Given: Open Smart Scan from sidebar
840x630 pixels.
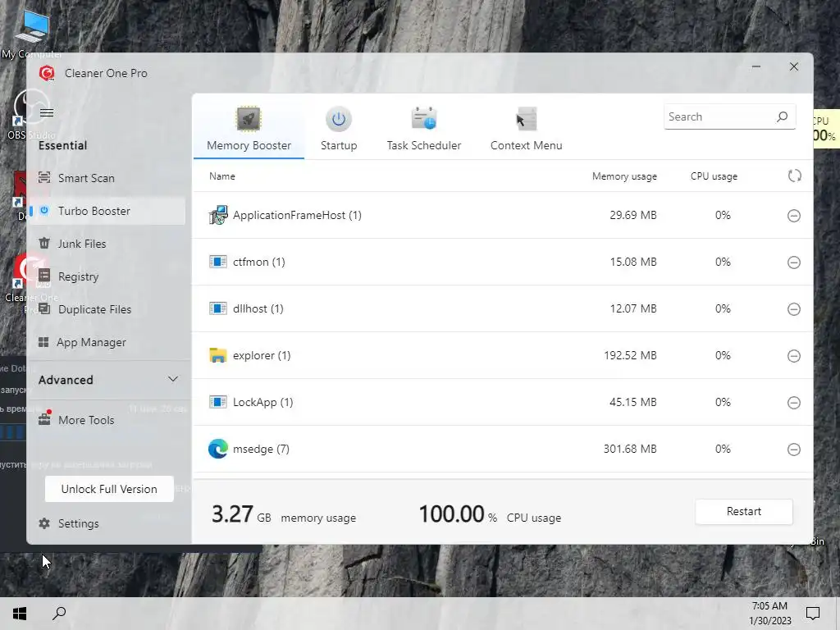Looking at the screenshot, I should coord(107,178).
